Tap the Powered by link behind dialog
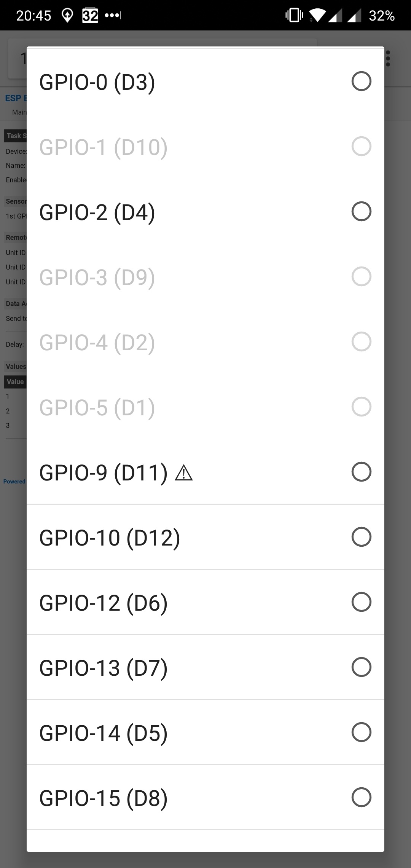 tap(14, 482)
